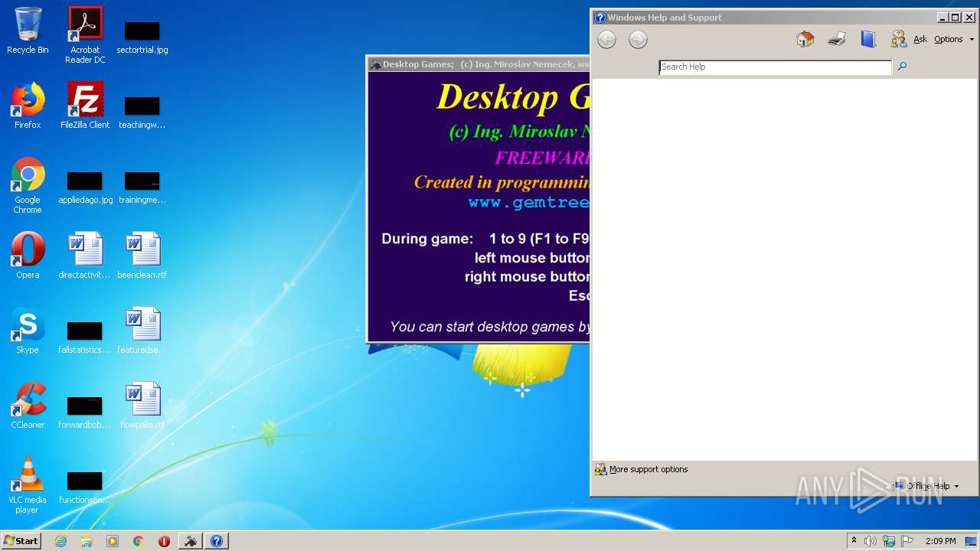Open the Action Center flag icon
This screenshot has height=551, width=980.
point(907,541)
